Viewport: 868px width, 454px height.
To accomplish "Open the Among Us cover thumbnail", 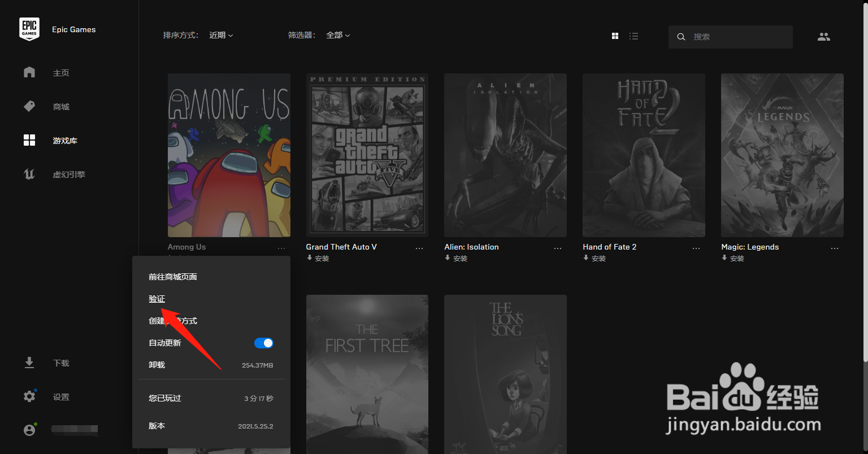I will click(x=229, y=155).
